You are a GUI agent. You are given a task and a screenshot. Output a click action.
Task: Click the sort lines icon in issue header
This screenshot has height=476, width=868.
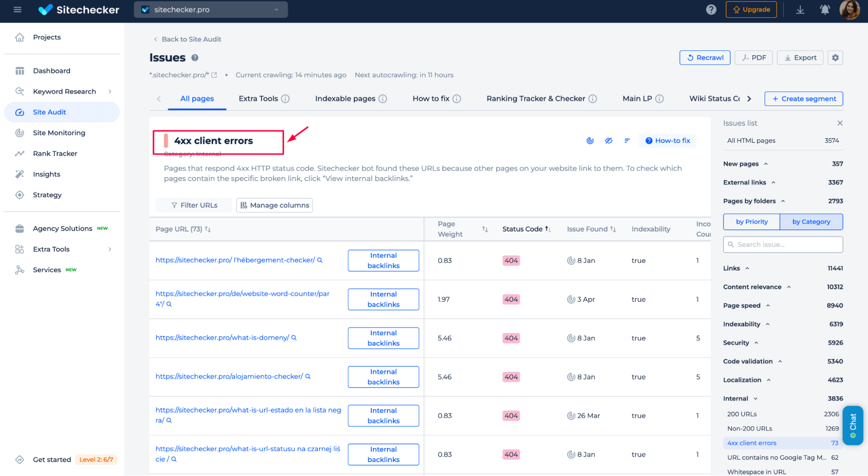point(627,141)
